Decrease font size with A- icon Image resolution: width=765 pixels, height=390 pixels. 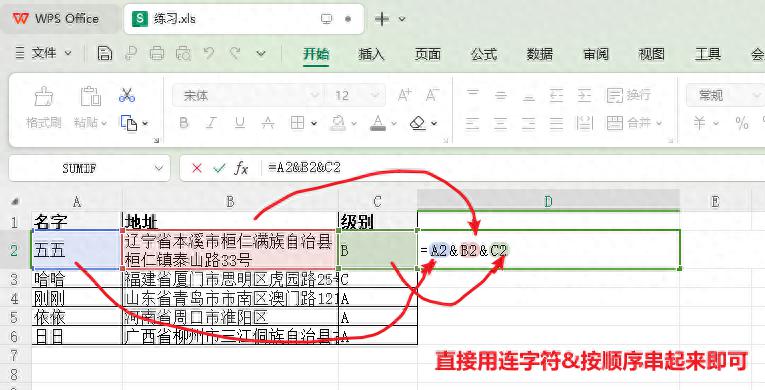432,95
